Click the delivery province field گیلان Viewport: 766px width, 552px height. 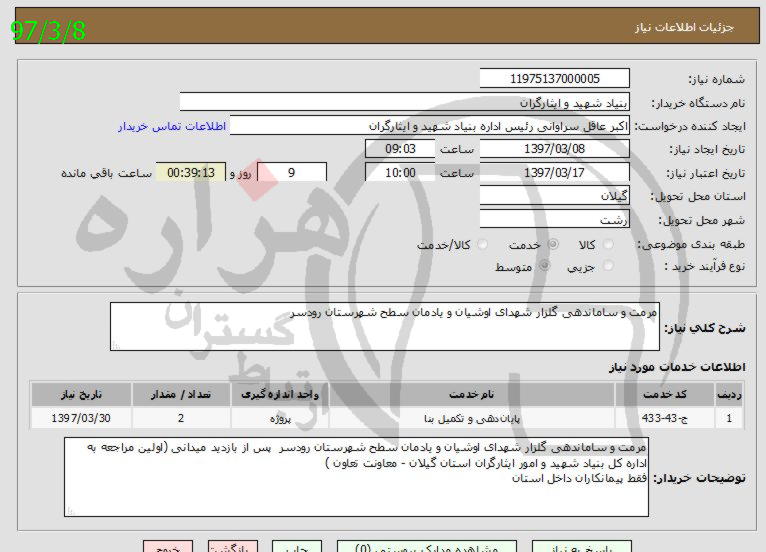point(554,196)
